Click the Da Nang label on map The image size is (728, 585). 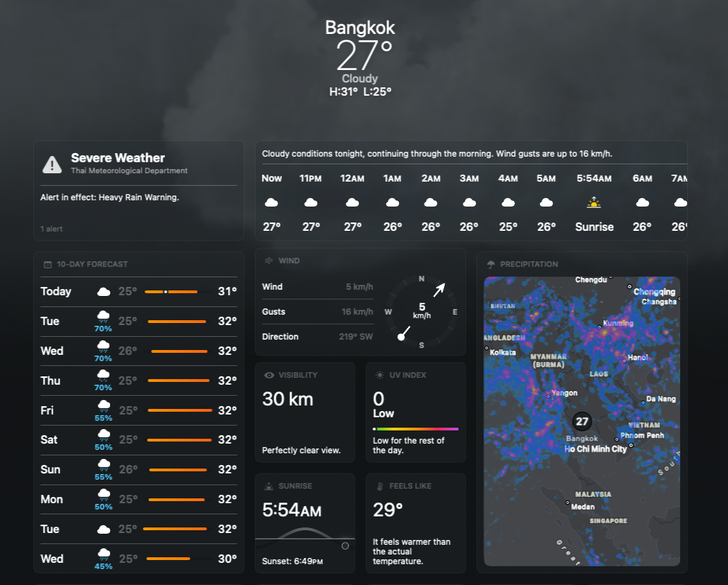pos(661,399)
